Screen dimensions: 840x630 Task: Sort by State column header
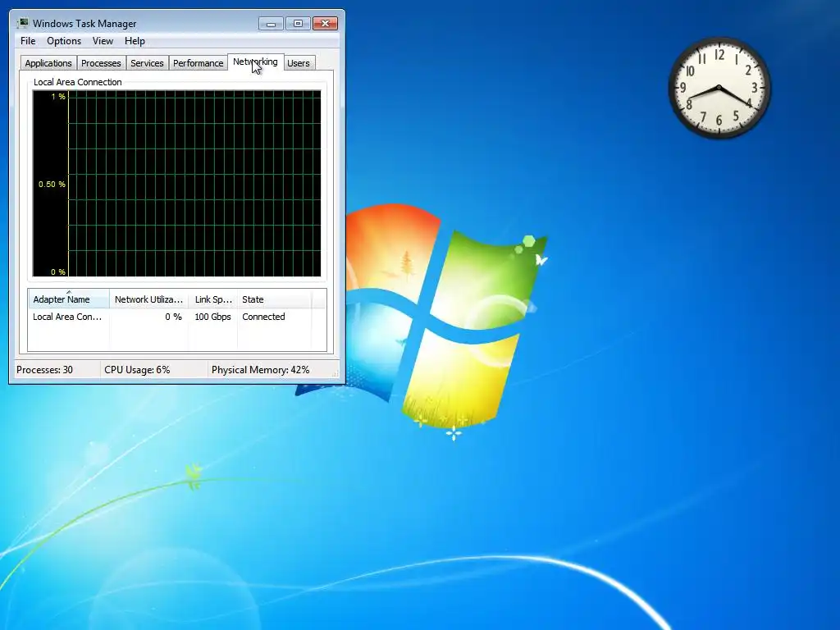pyautogui.click(x=274, y=299)
